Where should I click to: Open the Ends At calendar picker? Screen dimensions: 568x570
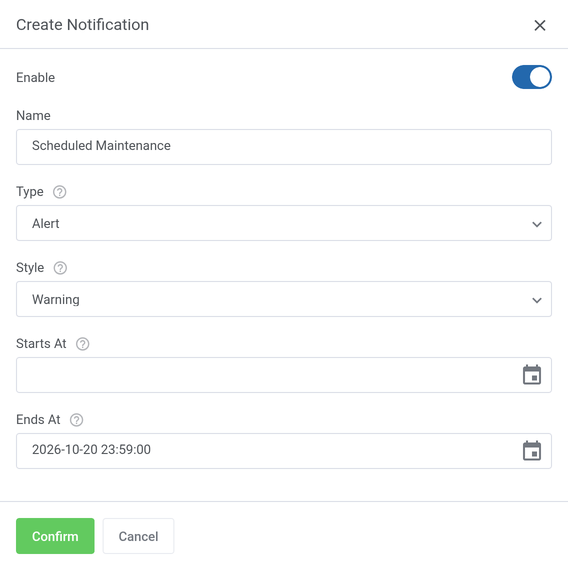click(532, 451)
